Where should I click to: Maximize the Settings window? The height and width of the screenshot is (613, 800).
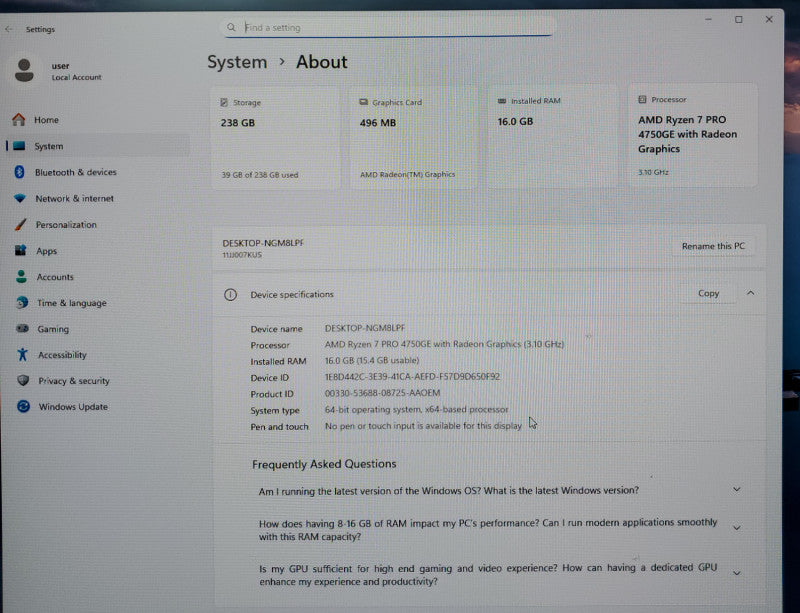(738, 19)
